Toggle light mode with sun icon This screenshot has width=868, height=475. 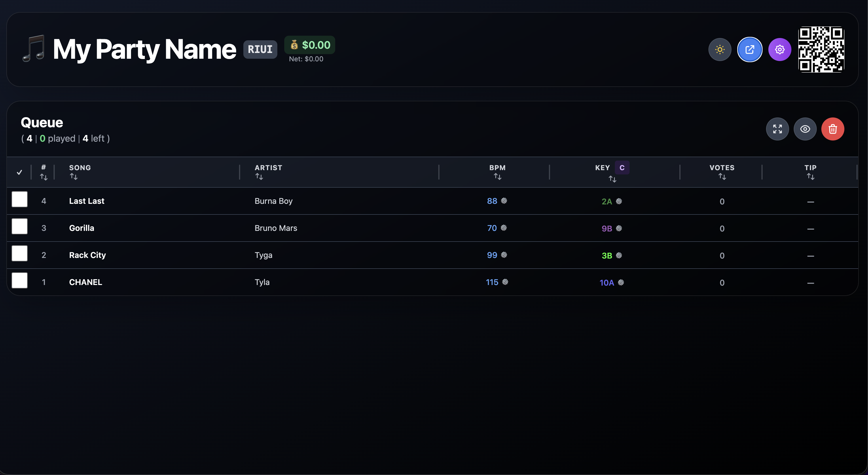click(x=720, y=50)
